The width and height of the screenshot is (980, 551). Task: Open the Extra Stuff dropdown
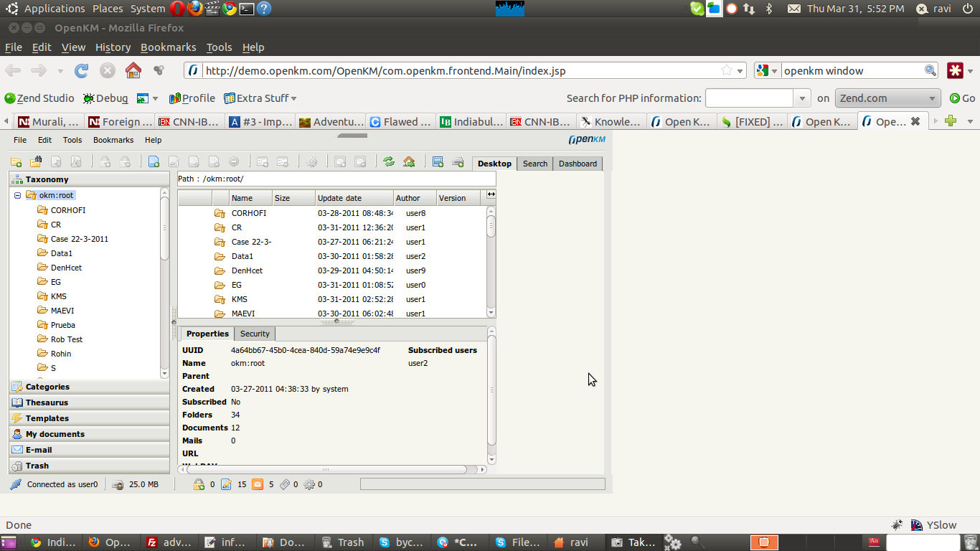click(260, 98)
